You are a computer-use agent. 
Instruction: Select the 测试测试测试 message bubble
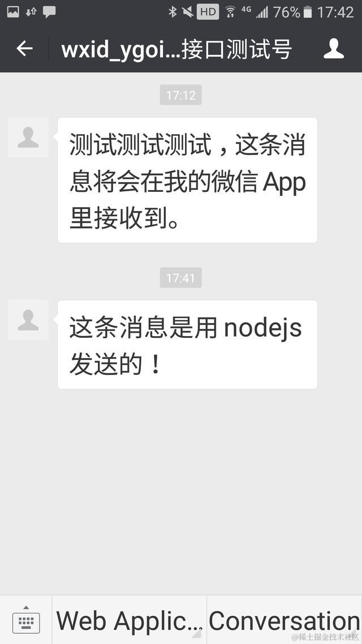tap(188, 181)
